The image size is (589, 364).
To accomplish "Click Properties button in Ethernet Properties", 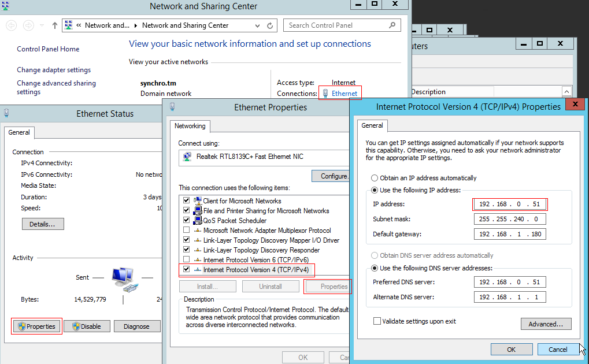I will click(328, 286).
